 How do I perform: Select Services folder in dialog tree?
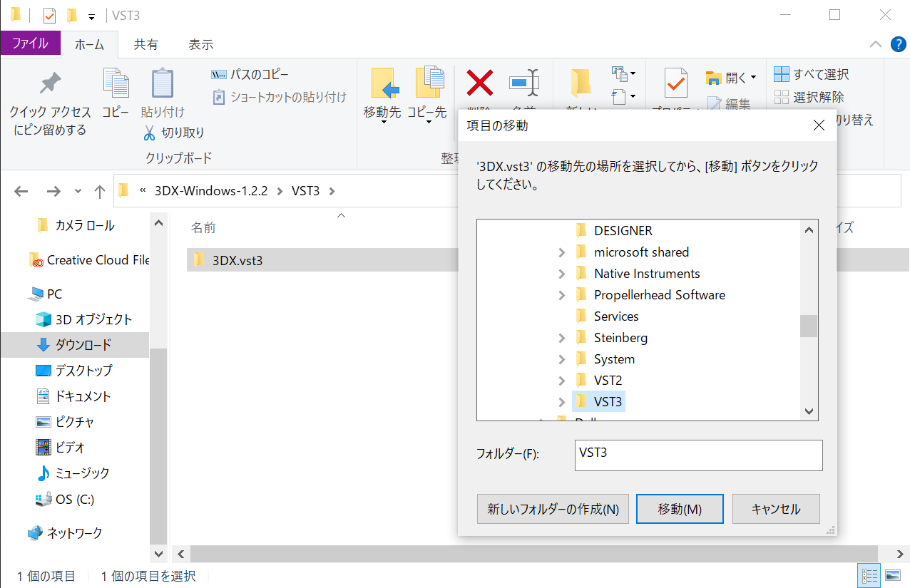[x=607, y=316]
